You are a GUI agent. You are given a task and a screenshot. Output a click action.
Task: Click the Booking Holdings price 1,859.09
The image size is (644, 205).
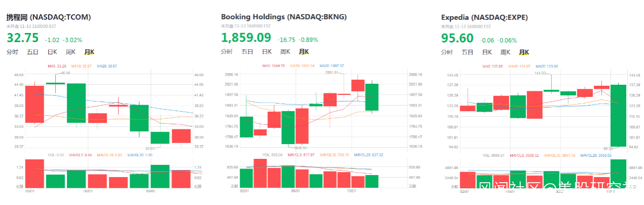246,38
